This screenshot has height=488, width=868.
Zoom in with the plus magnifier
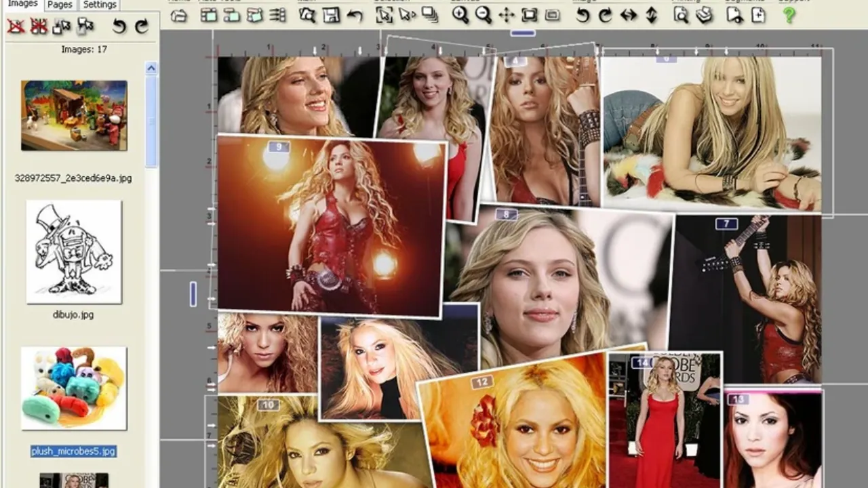pyautogui.click(x=460, y=15)
